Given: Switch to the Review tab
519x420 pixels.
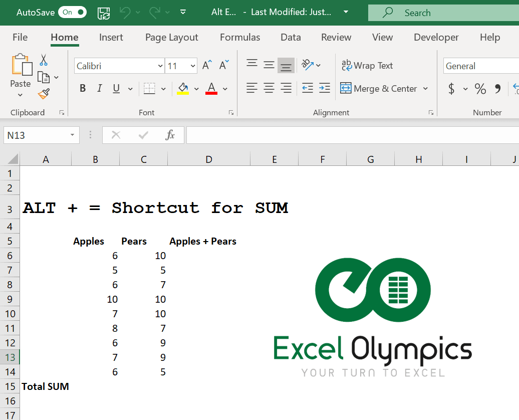Looking at the screenshot, I should [x=336, y=37].
